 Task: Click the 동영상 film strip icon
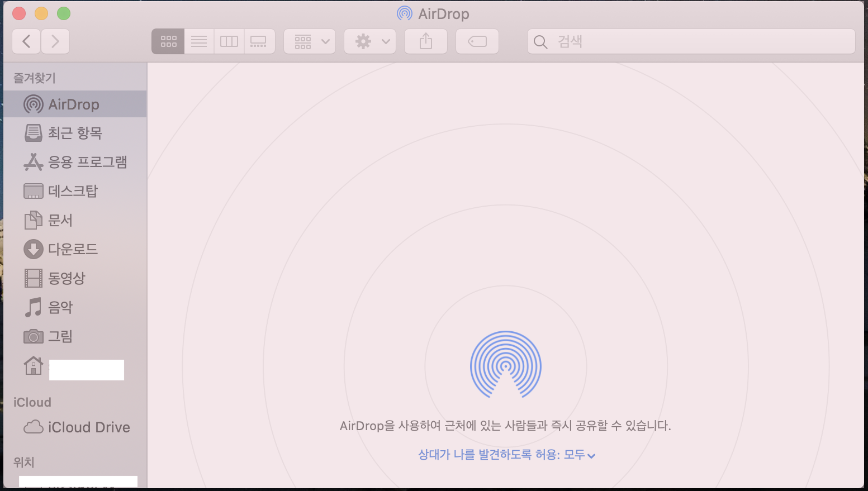click(x=34, y=278)
